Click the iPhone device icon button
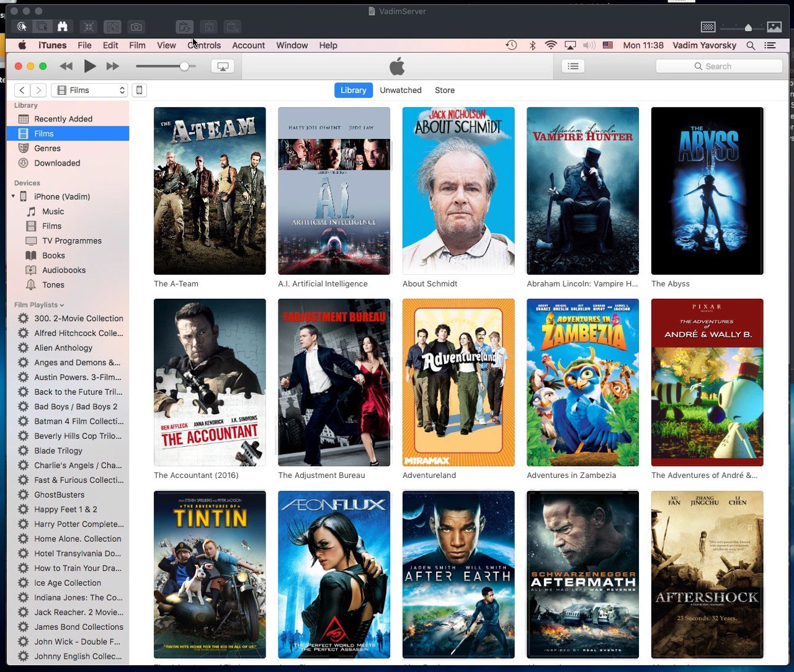The height and width of the screenshot is (672, 794). pos(140,90)
